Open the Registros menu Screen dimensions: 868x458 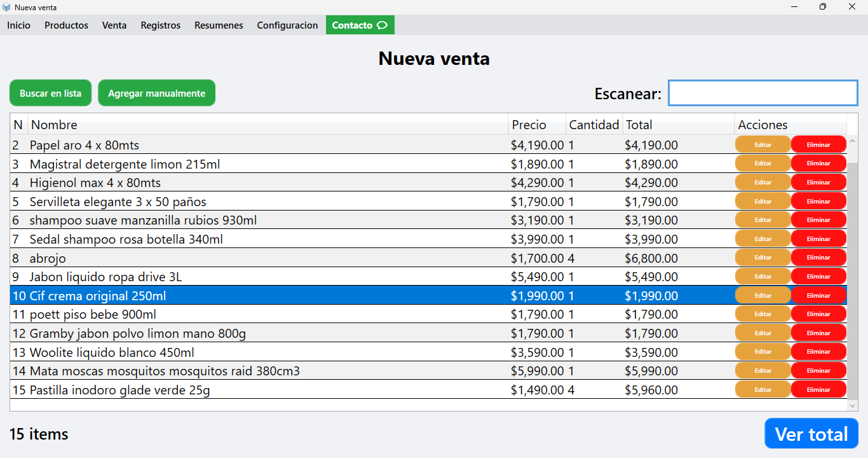tap(160, 25)
